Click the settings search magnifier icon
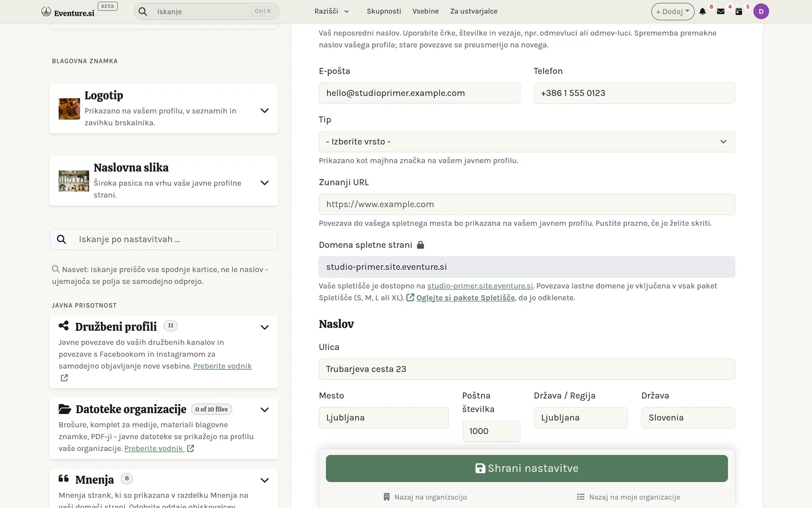This screenshot has height=508, width=812. (x=61, y=239)
